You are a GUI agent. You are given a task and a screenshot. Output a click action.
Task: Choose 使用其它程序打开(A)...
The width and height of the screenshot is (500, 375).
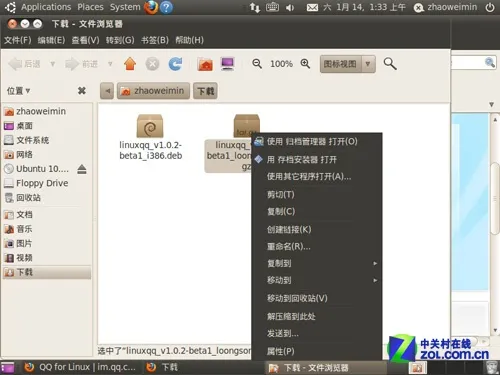(317, 177)
